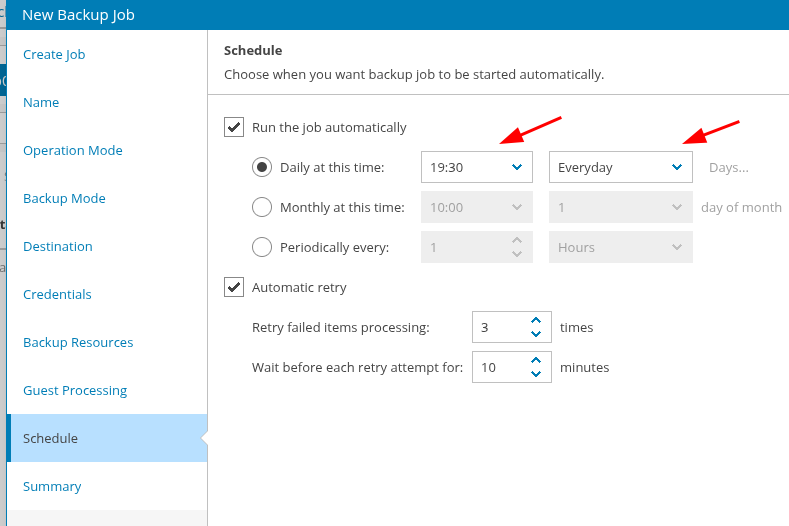Navigate to Credentials step

pyautogui.click(x=57, y=294)
